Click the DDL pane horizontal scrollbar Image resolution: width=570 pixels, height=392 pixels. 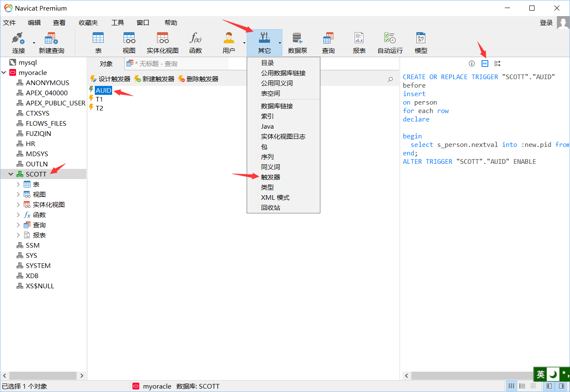[x=472, y=375]
